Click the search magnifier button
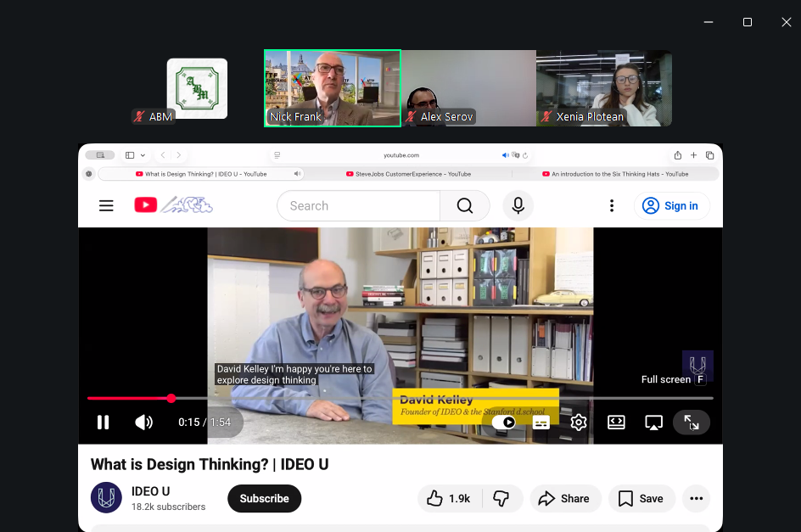This screenshot has width=801, height=532. pos(464,205)
